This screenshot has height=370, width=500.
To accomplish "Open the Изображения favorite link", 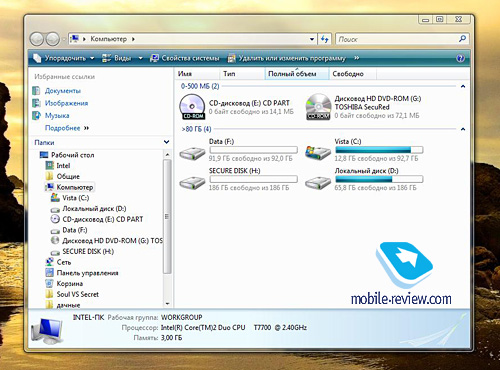I will [66, 103].
